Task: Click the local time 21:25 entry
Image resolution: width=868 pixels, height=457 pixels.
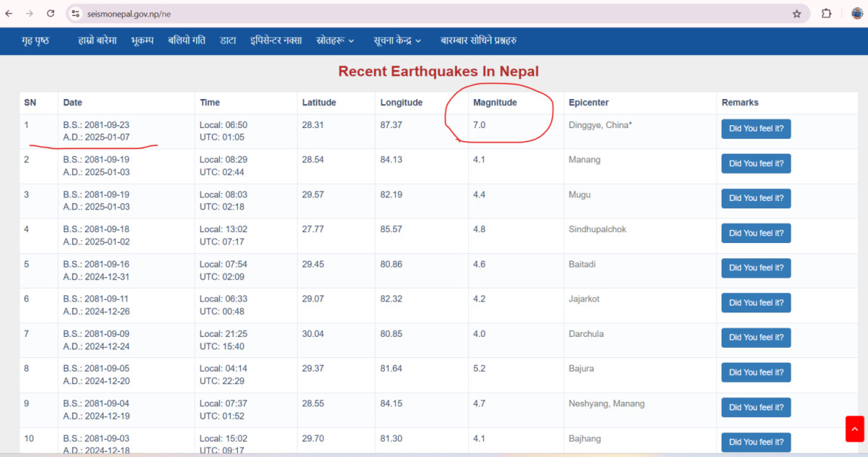Action: [x=224, y=334]
